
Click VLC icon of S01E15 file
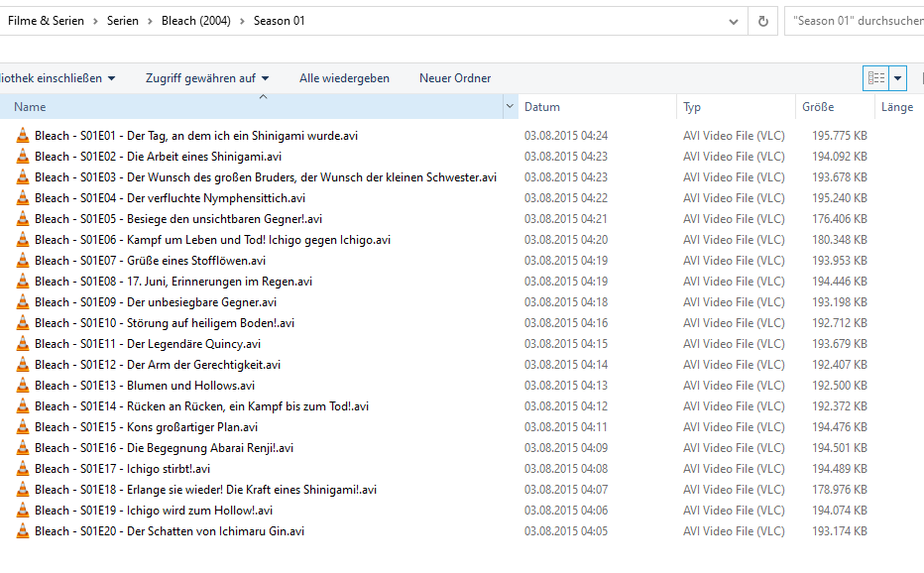[23, 427]
